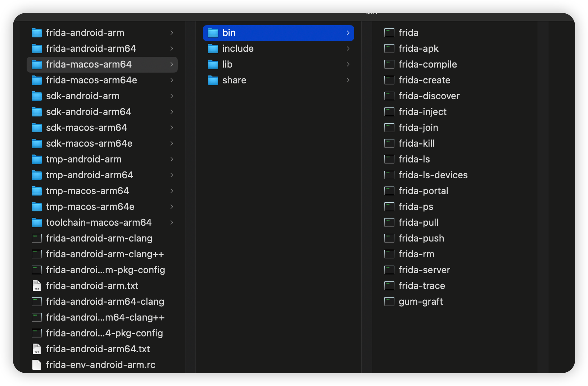
Task: Click the share folder icon
Action: coord(213,80)
